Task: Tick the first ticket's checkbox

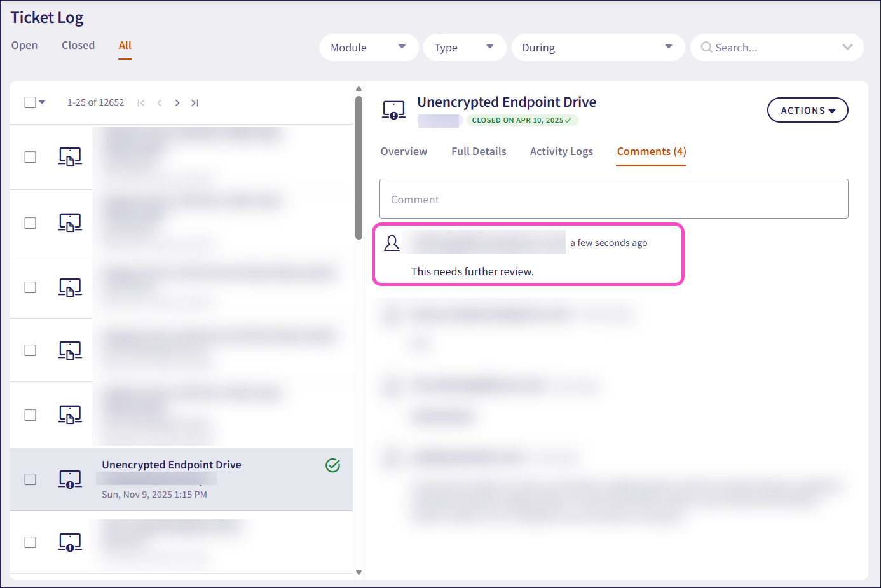Action: point(30,157)
